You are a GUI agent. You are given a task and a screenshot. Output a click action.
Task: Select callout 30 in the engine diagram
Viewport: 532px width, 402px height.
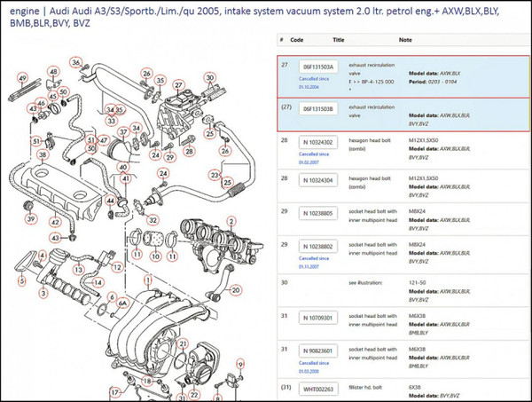pyautogui.click(x=210, y=77)
